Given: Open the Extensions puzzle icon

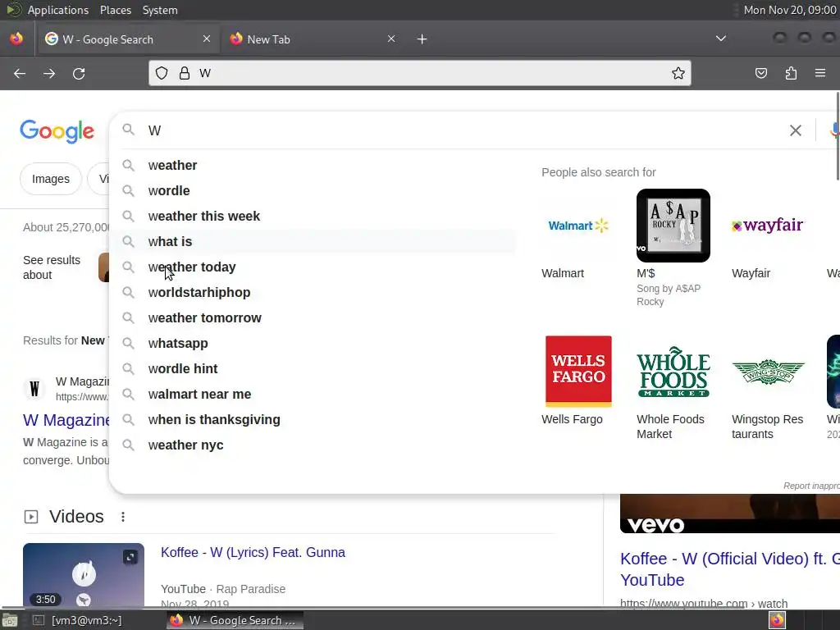Looking at the screenshot, I should (x=792, y=73).
